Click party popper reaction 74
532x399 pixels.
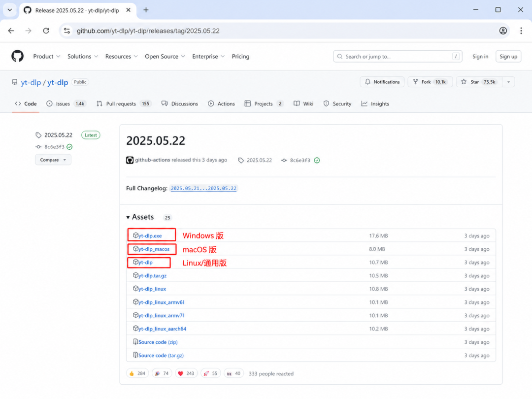162,373
